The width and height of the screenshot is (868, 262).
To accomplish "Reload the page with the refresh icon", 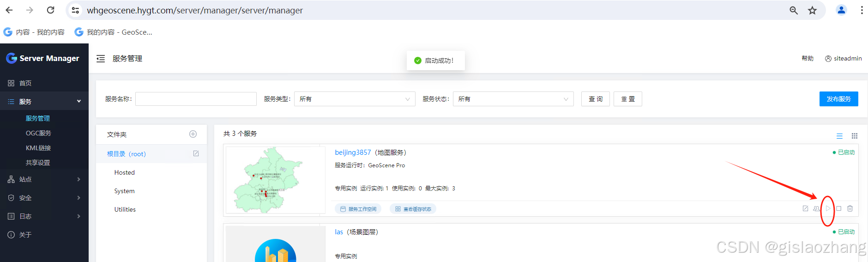I will [51, 10].
